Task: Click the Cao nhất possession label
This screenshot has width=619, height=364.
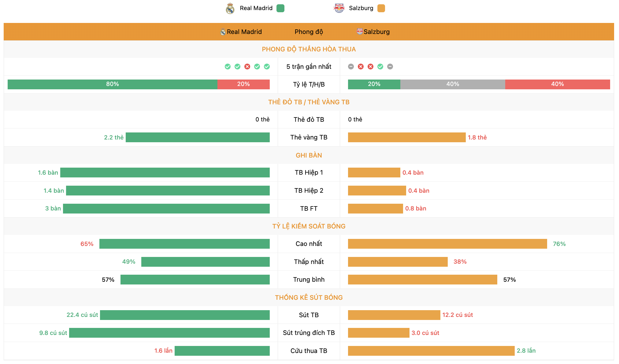Action: (x=309, y=244)
